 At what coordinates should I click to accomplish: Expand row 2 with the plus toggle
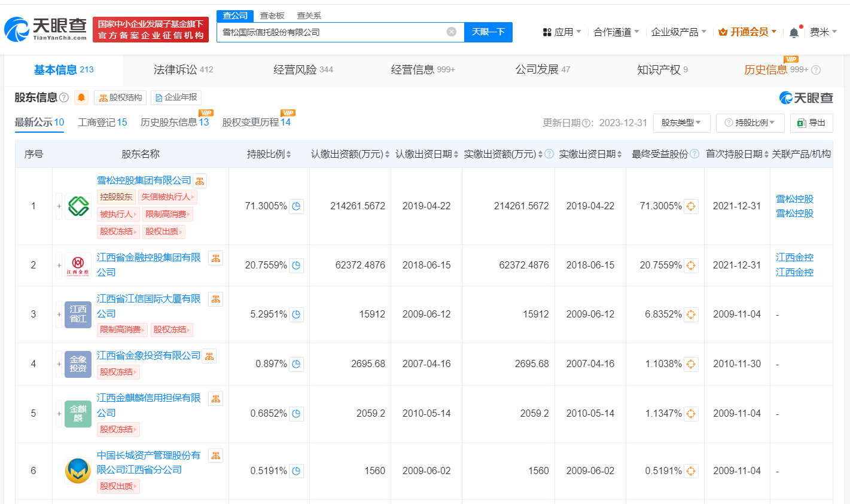59,265
